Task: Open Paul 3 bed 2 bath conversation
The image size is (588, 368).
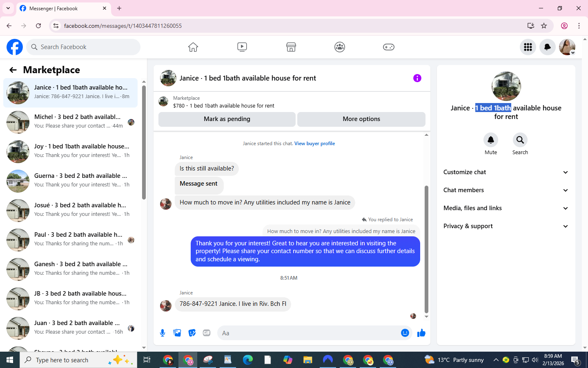Action: (x=70, y=240)
